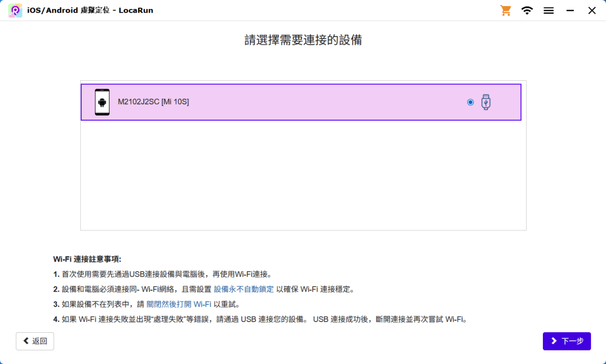
Task: Proceed with the 下一步 button
Action: [567, 341]
